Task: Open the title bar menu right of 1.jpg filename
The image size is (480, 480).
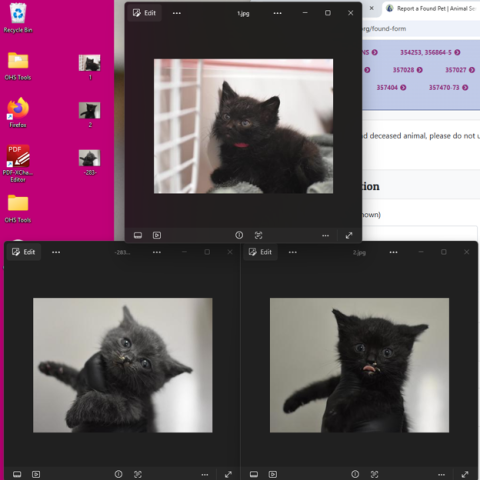Action: tap(277, 13)
